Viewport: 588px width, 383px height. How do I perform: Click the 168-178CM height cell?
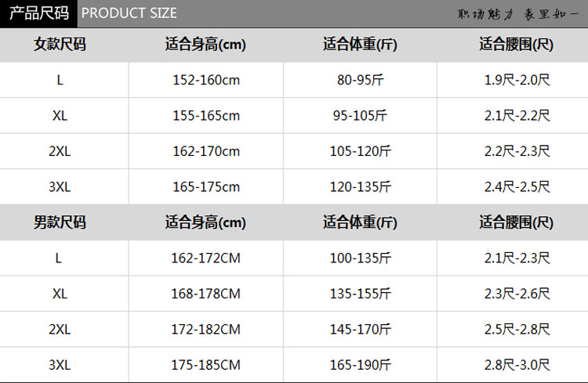(206, 294)
